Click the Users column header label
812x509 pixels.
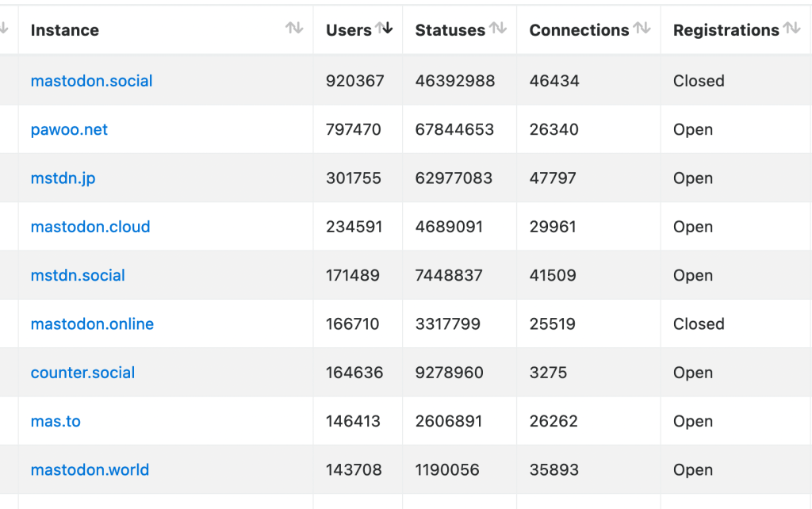click(348, 30)
